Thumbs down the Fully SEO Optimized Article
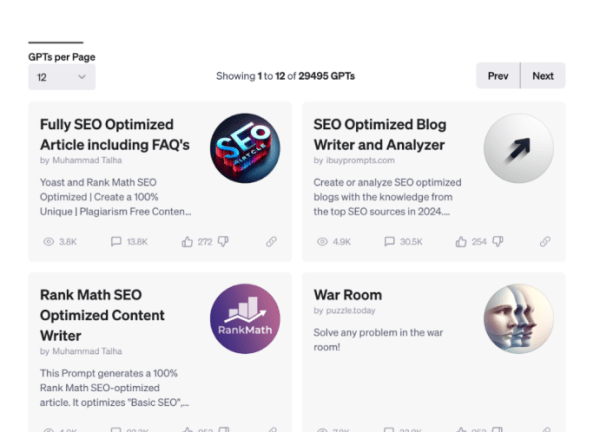The image size is (600, 432). [x=223, y=242]
